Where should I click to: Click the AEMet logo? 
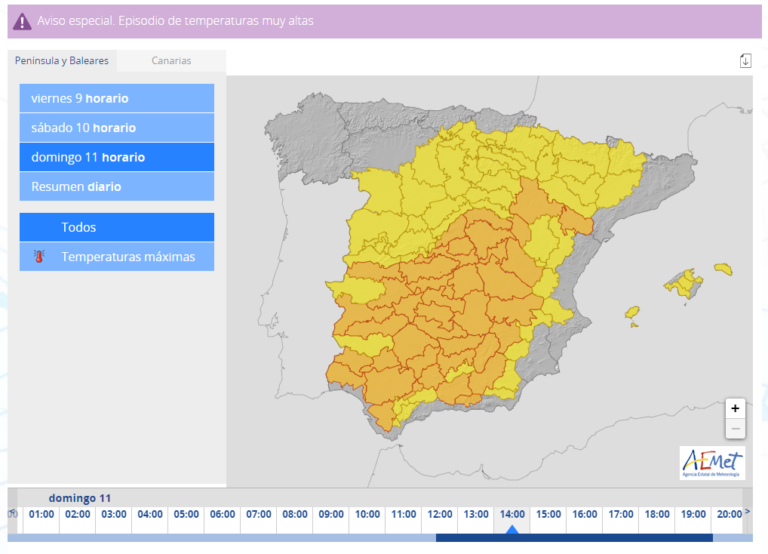(x=712, y=462)
